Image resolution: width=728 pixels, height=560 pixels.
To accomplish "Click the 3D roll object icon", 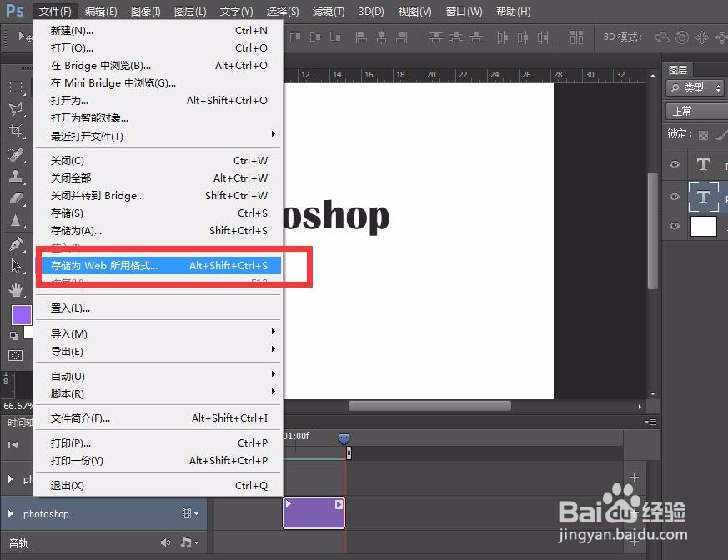I will coord(682,37).
